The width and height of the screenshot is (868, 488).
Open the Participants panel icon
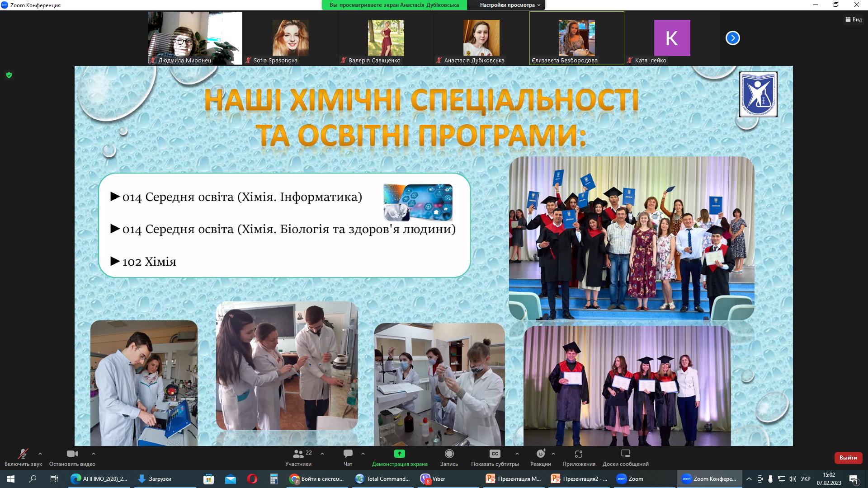298,454
